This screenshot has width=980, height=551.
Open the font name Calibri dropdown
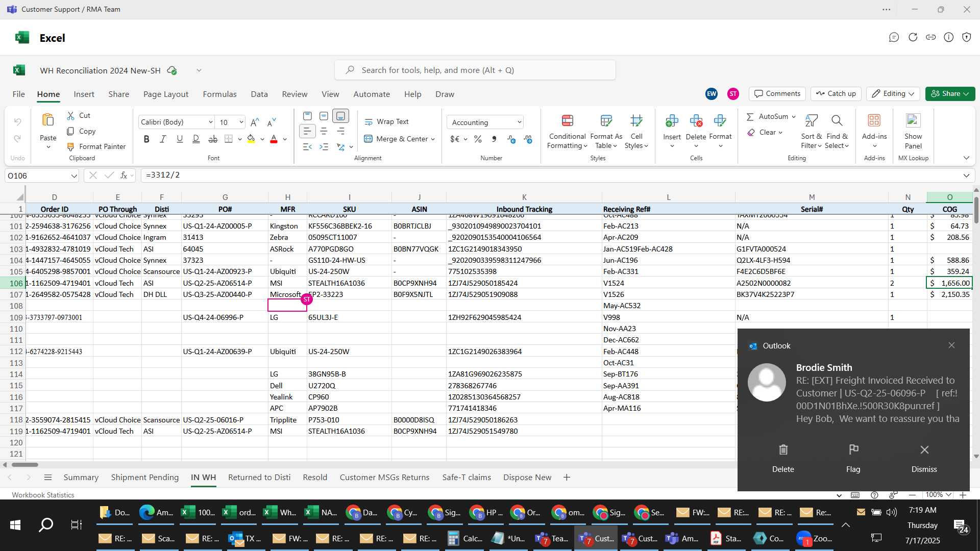click(210, 122)
